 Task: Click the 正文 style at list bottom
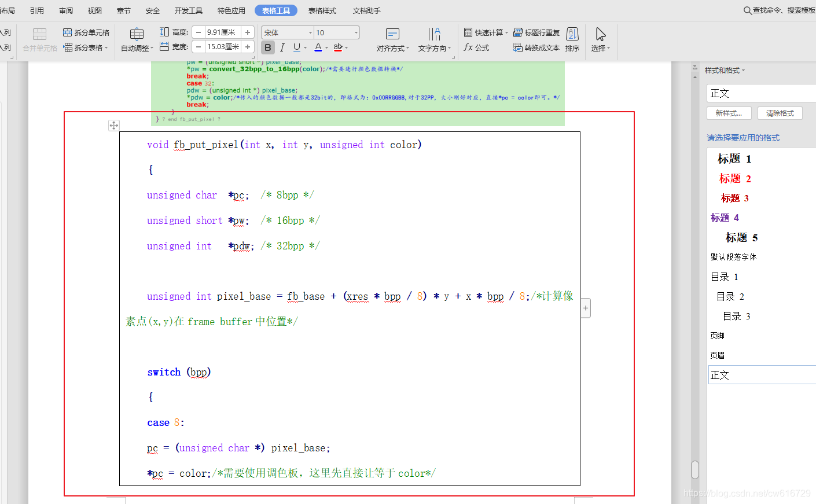(x=762, y=375)
